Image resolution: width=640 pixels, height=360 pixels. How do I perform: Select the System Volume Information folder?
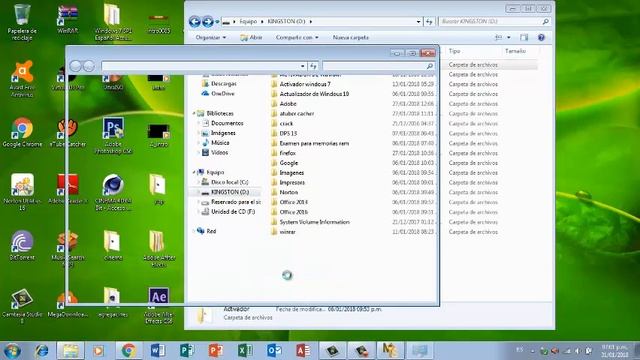[x=311, y=222]
